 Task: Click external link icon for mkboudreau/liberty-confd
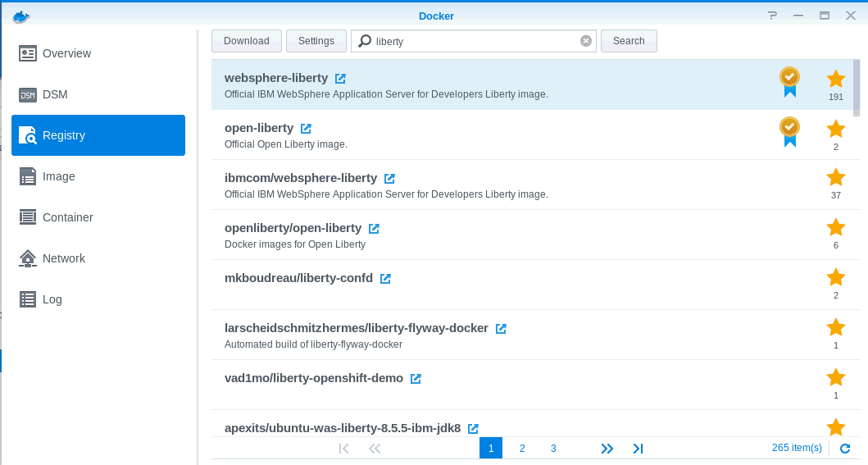385,279
